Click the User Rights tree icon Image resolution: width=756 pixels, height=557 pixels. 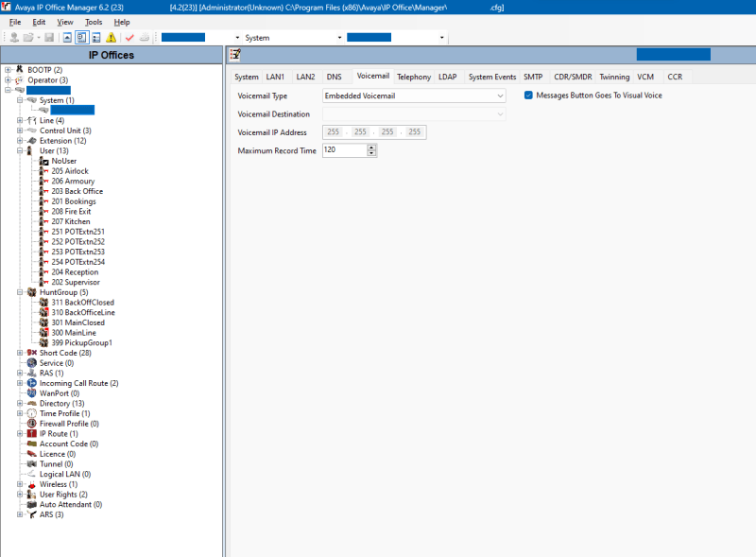(32, 495)
